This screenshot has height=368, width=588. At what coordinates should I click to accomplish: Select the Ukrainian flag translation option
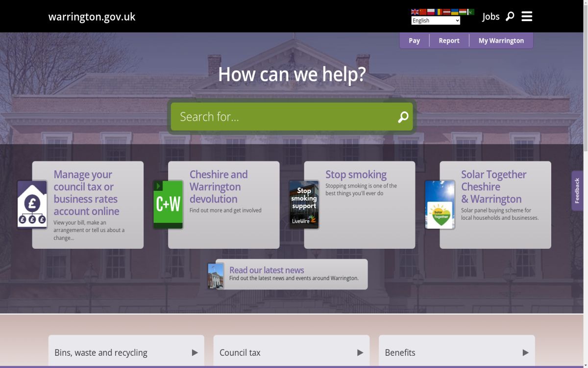tap(455, 11)
